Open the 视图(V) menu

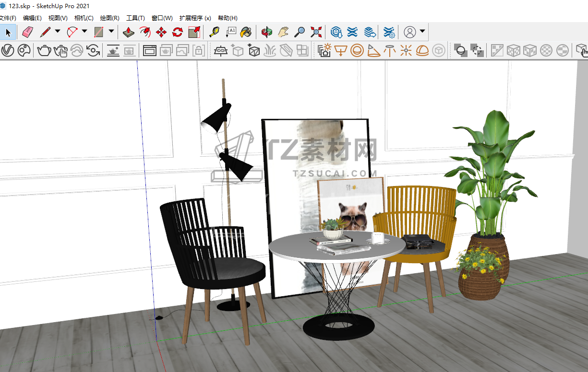(x=58, y=18)
